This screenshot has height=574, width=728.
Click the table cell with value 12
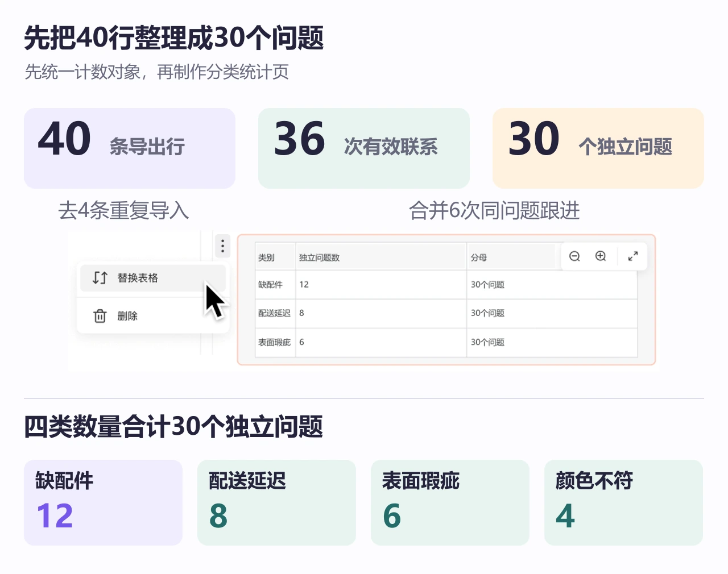[381, 285]
